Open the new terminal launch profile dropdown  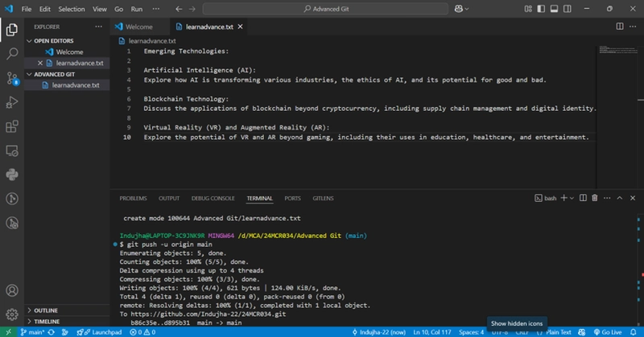(x=572, y=199)
